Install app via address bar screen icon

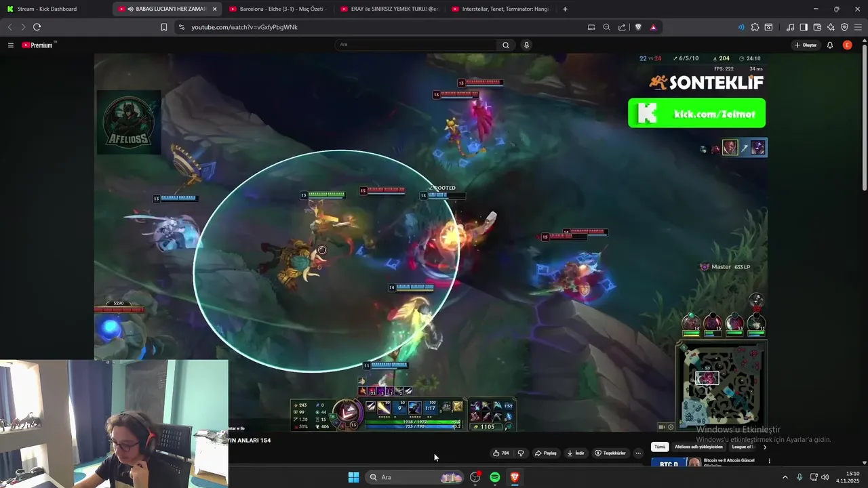click(591, 27)
